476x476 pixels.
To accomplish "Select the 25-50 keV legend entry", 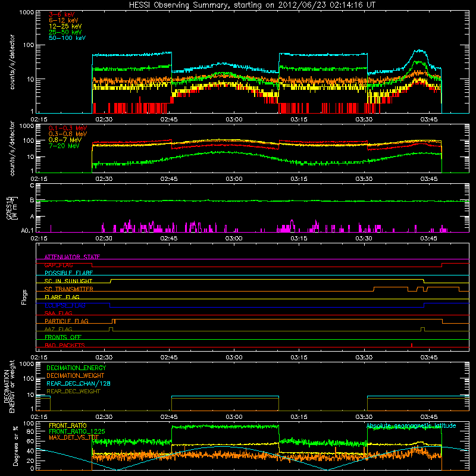I will pyautogui.click(x=65, y=32).
